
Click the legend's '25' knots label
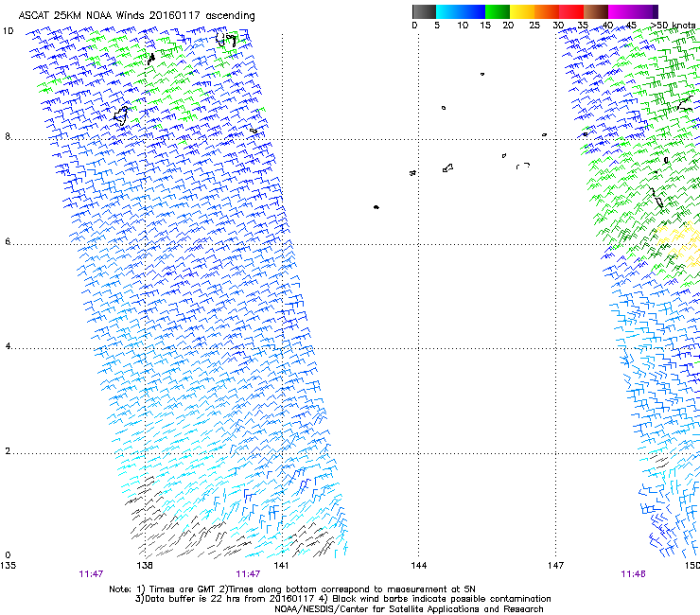coord(534,26)
